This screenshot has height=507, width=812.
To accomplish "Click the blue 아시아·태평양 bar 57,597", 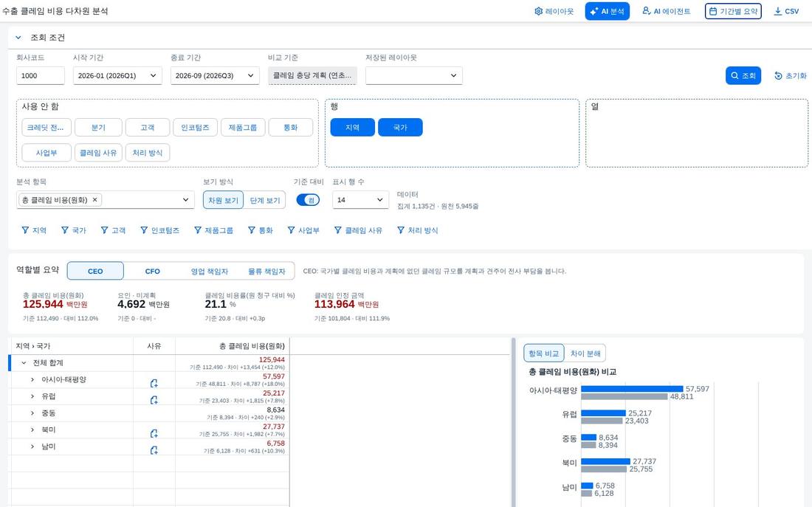I will tap(632, 389).
